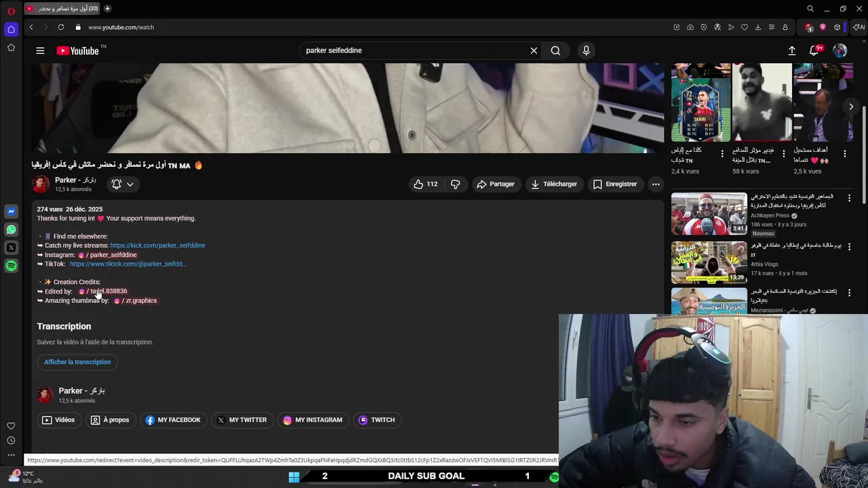Click Partager share button
Image resolution: width=868 pixels, height=488 pixels.
click(x=496, y=184)
